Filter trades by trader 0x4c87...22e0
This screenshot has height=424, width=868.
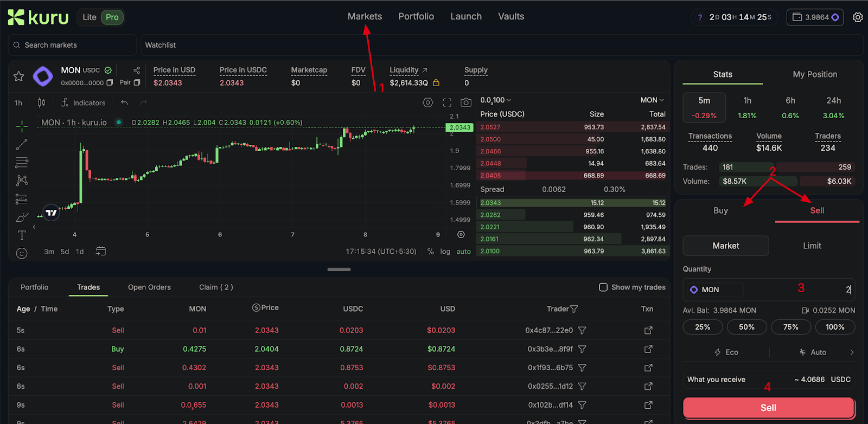pyautogui.click(x=582, y=330)
